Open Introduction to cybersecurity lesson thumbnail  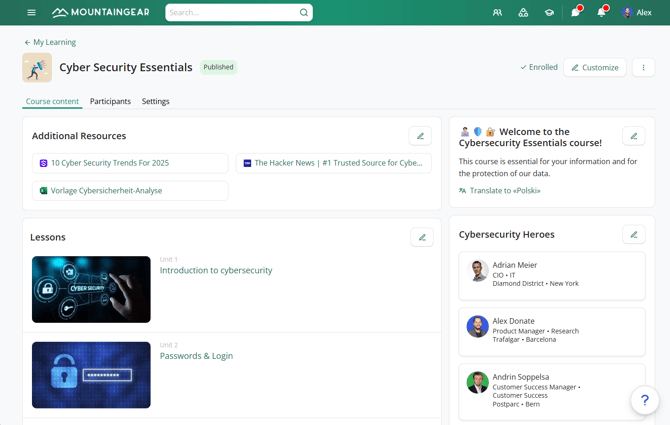[91, 290]
